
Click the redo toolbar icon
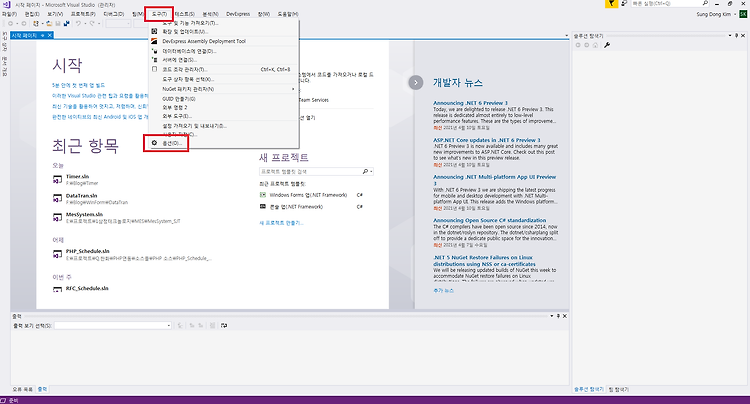pos(92,23)
